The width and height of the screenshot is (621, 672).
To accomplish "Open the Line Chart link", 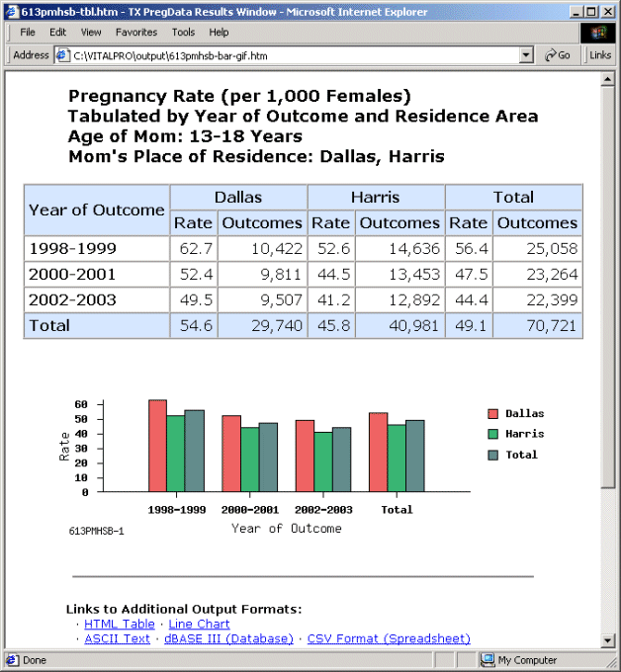I will 199,624.
